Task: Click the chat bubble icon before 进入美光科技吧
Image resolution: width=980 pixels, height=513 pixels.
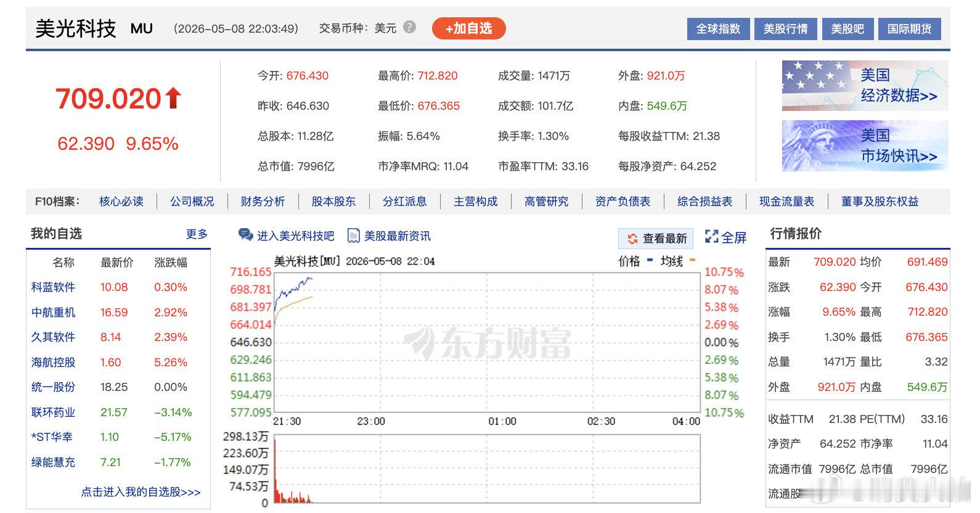Action: coord(245,235)
